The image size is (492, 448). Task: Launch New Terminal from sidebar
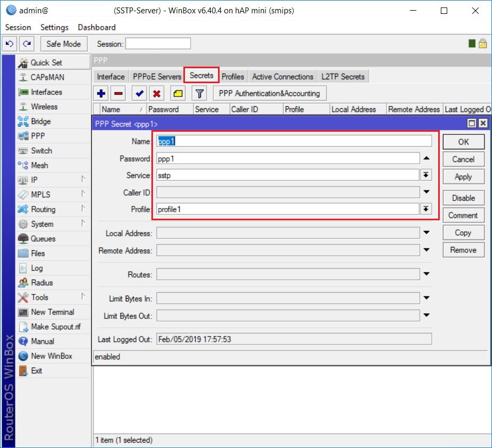pos(53,312)
